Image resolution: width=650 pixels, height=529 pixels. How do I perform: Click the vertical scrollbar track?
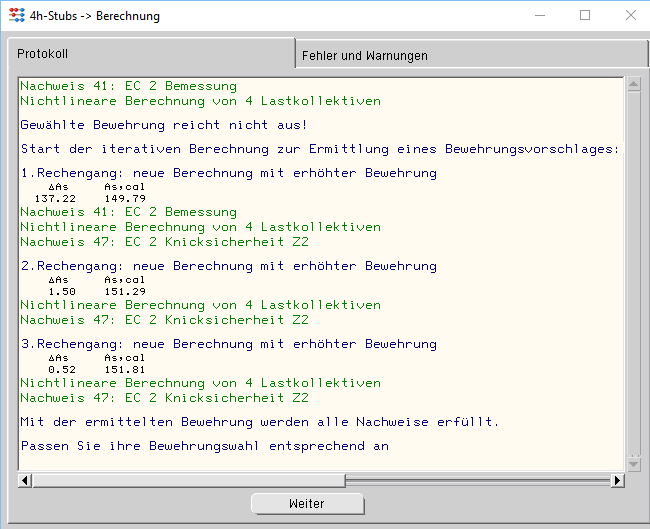click(633, 270)
